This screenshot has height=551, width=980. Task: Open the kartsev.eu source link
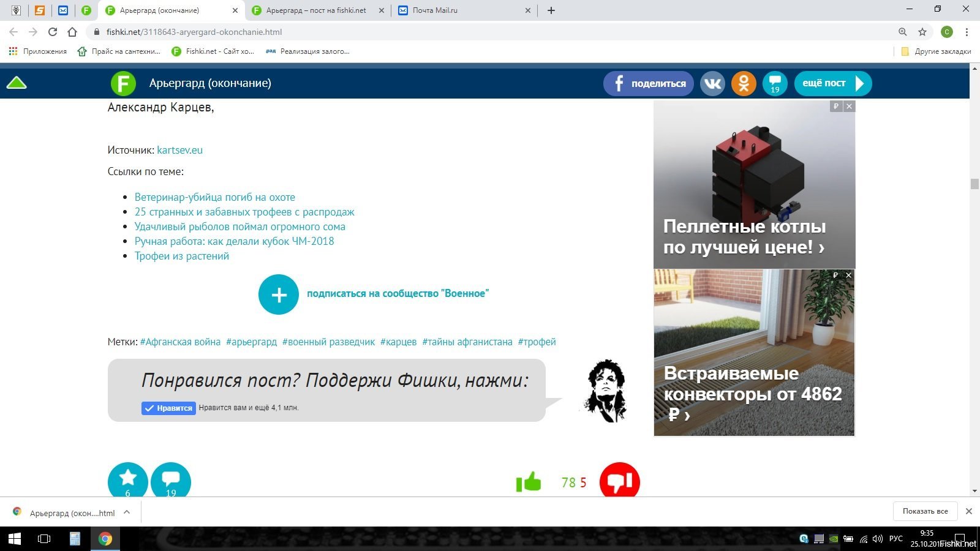[179, 150]
